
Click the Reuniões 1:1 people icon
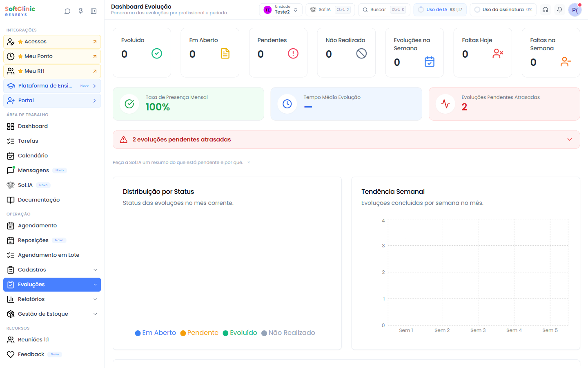(x=11, y=340)
